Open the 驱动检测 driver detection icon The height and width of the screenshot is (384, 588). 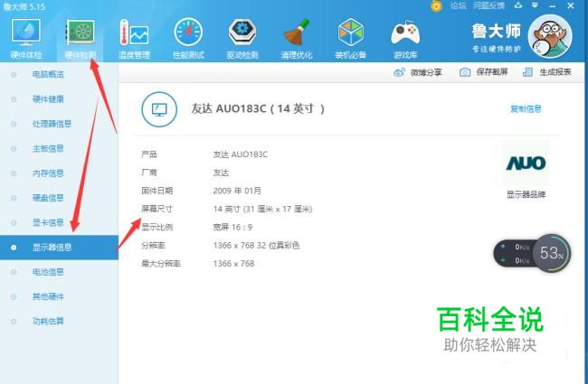coord(242,39)
